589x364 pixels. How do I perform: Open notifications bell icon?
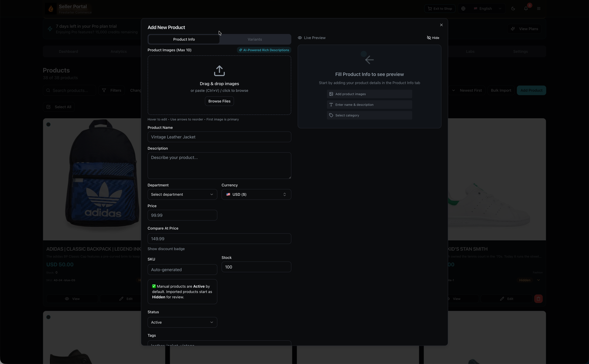[526, 9]
